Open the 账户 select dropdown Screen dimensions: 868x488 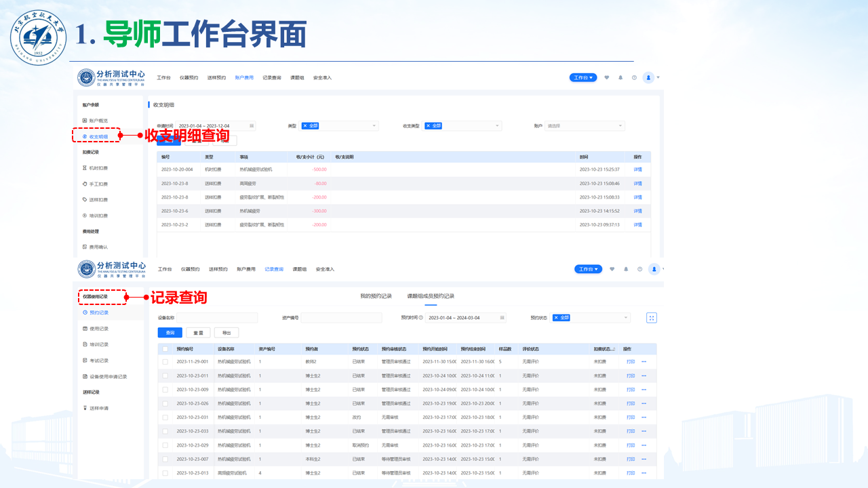tap(585, 126)
